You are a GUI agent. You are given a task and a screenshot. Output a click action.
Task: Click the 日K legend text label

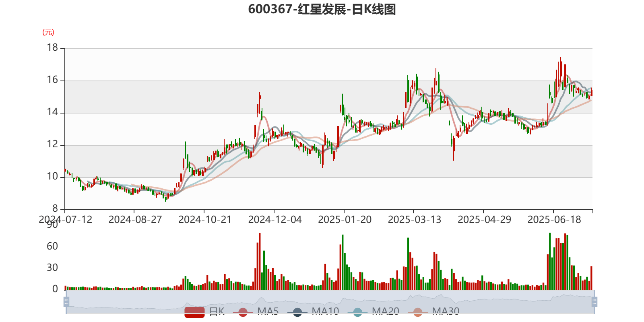217,311
